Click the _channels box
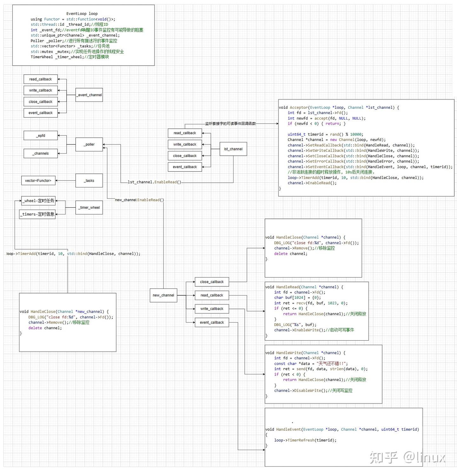Image resolution: width=457 pixels, height=476 pixels. (41, 153)
